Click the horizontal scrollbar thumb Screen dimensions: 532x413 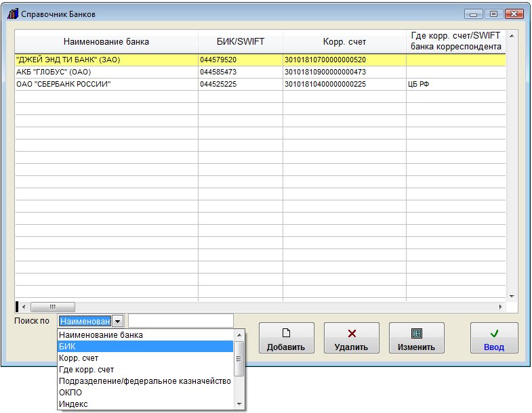tap(53, 307)
